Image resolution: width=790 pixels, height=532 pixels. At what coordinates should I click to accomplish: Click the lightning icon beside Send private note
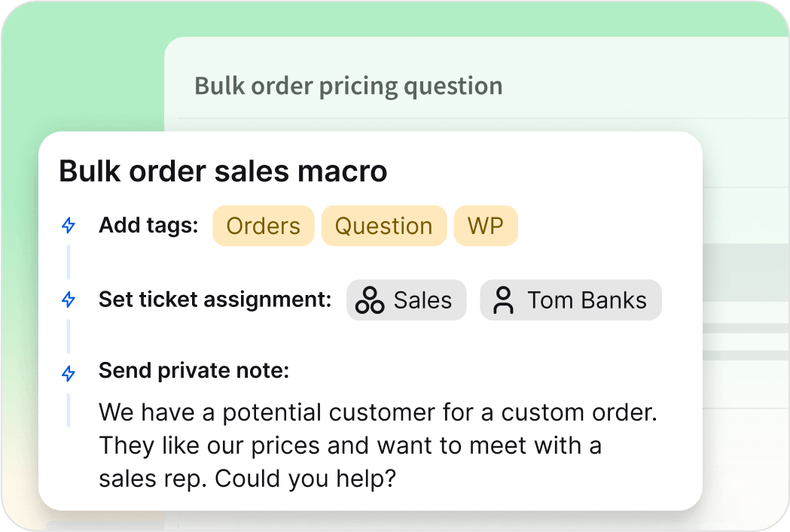pos(69,370)
